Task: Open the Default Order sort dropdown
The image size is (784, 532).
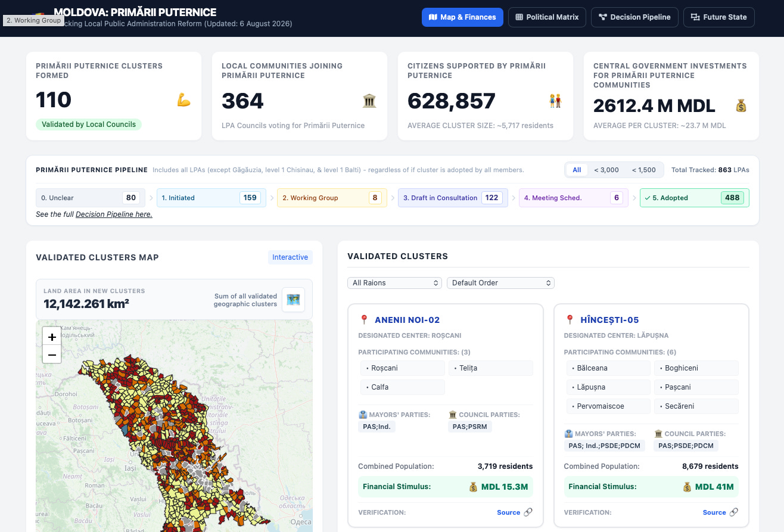Action: click(500, 283)
